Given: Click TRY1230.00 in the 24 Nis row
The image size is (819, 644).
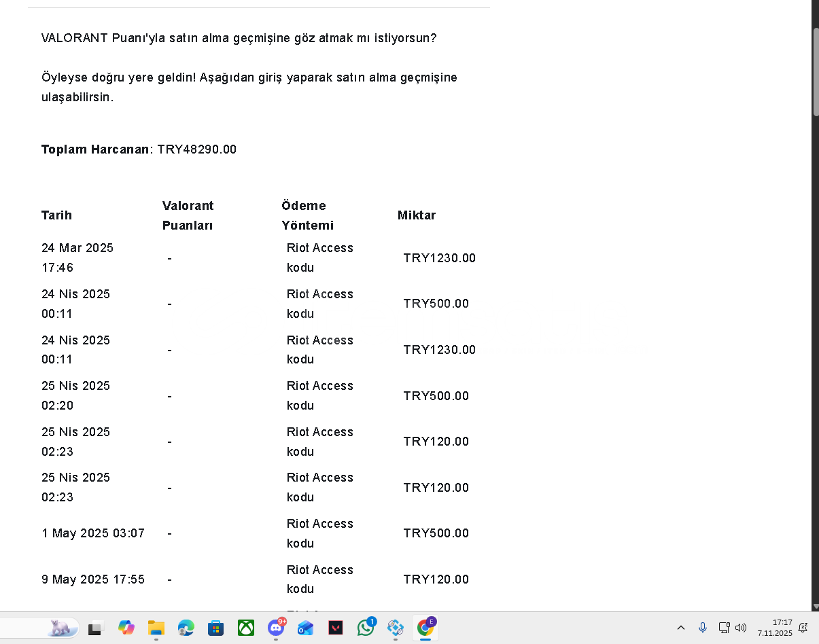Looking at the screenshot, I should point(440,350).
